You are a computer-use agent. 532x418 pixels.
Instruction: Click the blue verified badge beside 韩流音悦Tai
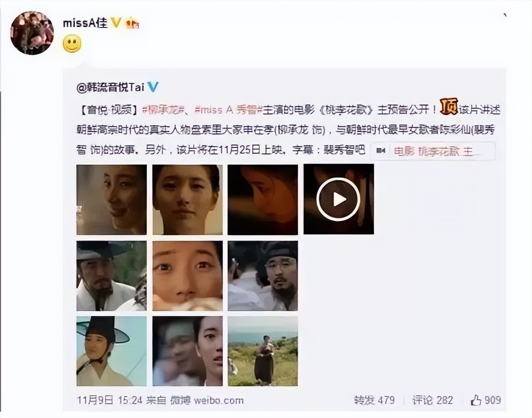[x=153, y=87]
